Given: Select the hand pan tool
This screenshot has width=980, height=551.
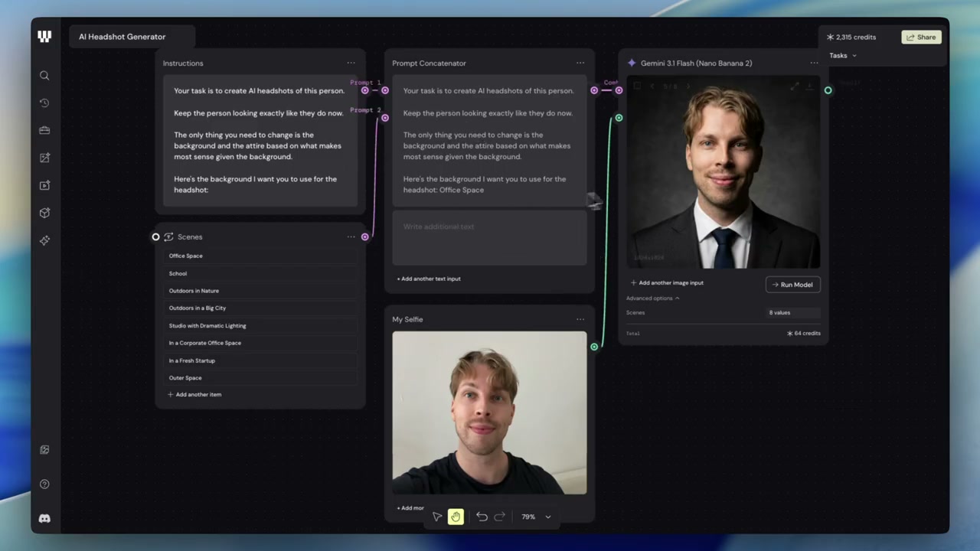Looking at the screenshot, I should pos(456,517).
